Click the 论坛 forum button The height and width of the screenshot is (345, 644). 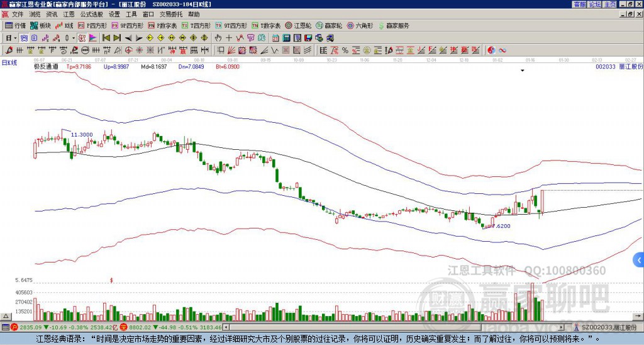point(594,4)
